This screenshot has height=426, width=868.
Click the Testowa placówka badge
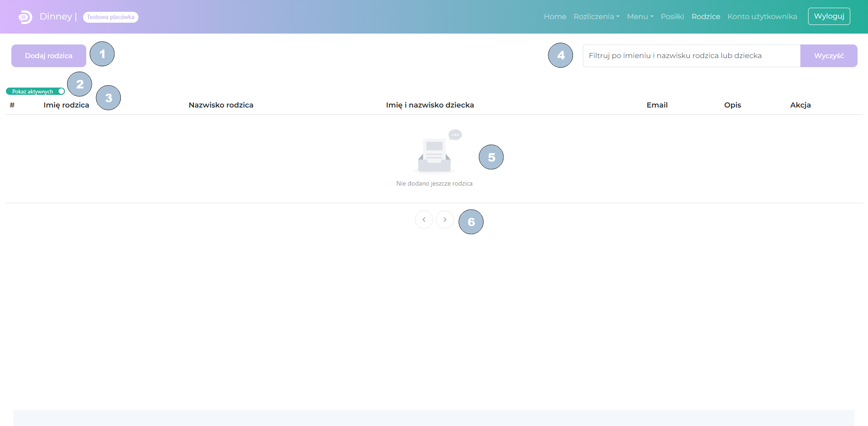point(110,17)
